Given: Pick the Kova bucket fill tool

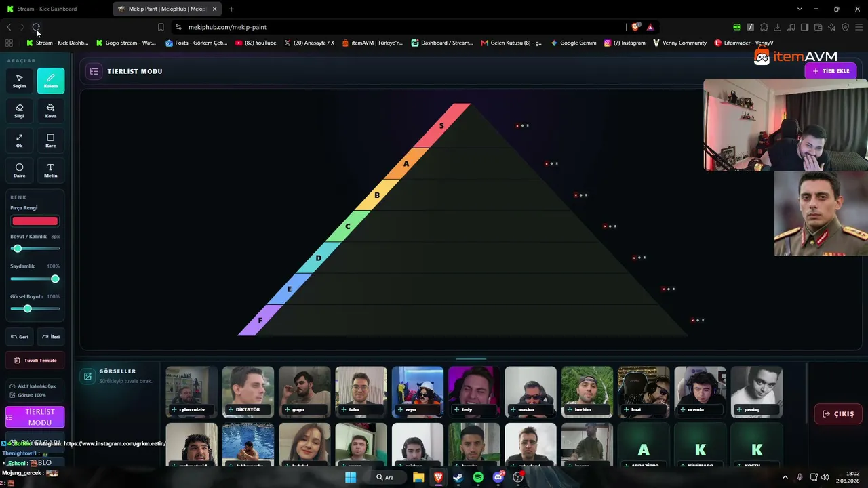Looking at the screenshot, I should click(51, 110).
